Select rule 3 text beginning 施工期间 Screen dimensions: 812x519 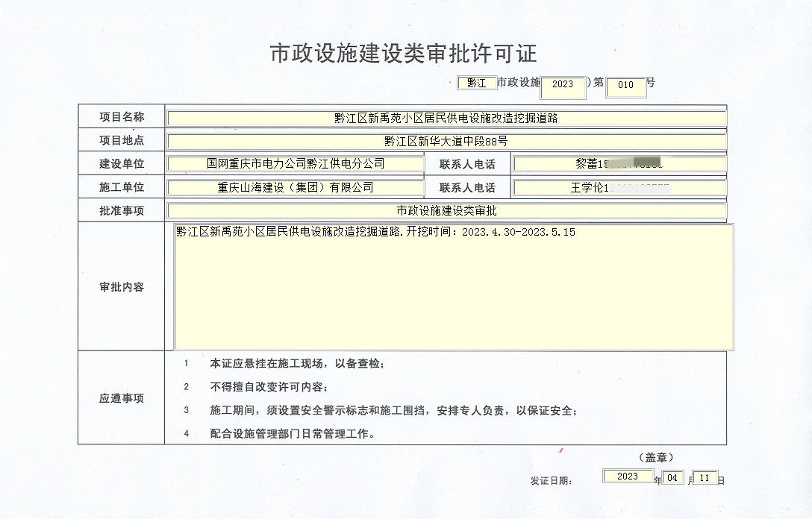click(x=393, y=411)
